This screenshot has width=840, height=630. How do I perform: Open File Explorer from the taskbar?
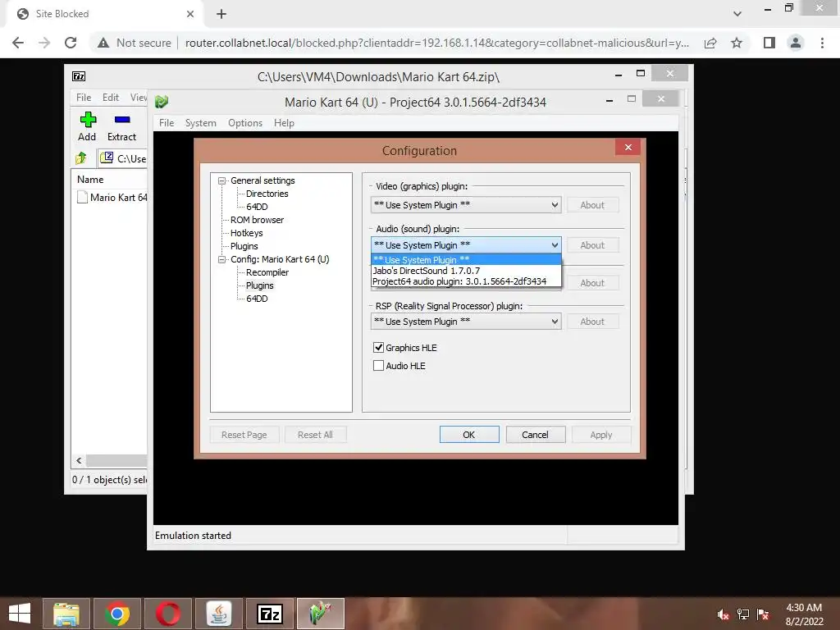click(66, 614)
